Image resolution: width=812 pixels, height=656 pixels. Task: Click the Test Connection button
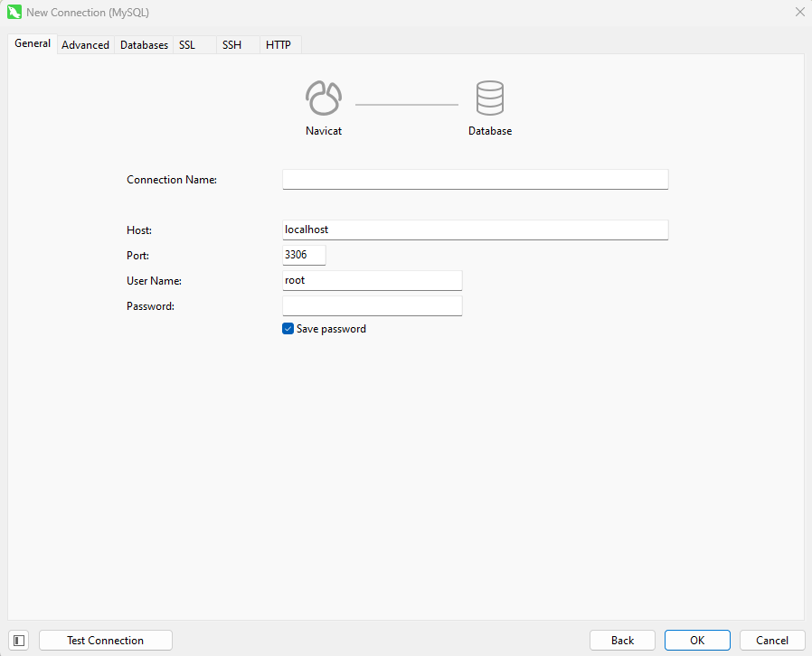[106, 641]
